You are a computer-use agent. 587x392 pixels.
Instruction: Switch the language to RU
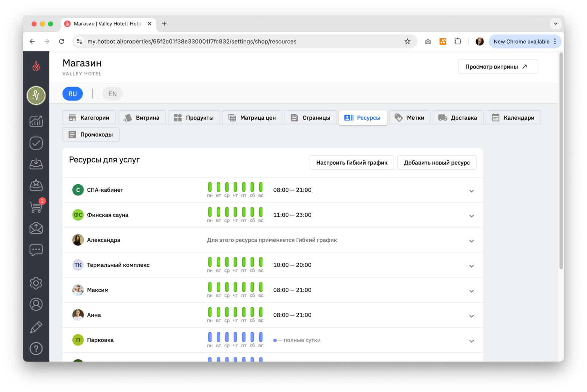(x=73, y=94)
